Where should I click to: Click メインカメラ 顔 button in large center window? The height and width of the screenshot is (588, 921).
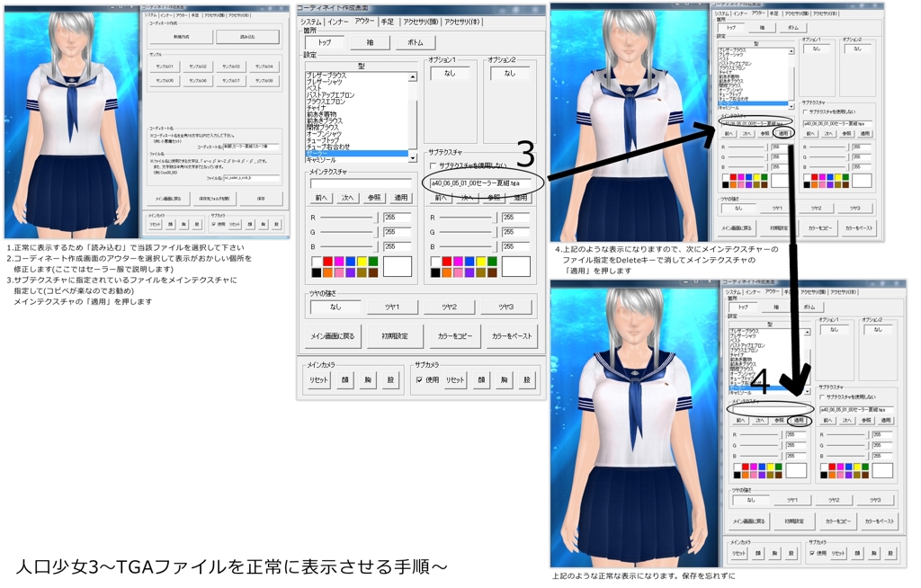coord(344,380)
